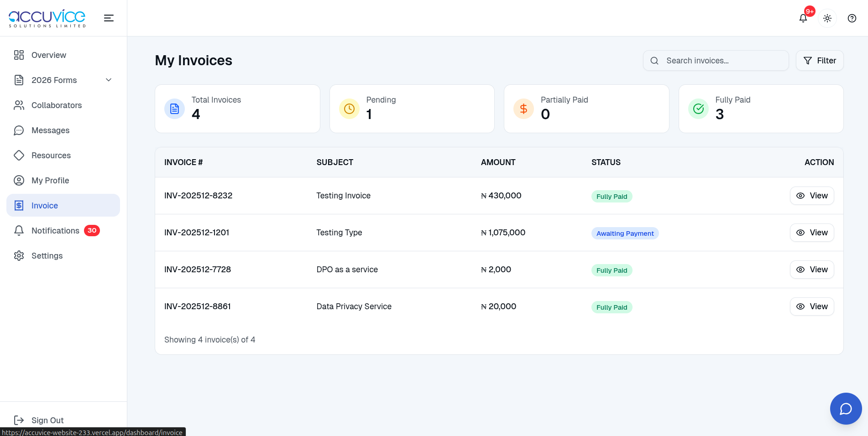This screenshot has height=436, width=868.
Task: Click the Partially Paid dollar icon
Action: tap(523, 109)
